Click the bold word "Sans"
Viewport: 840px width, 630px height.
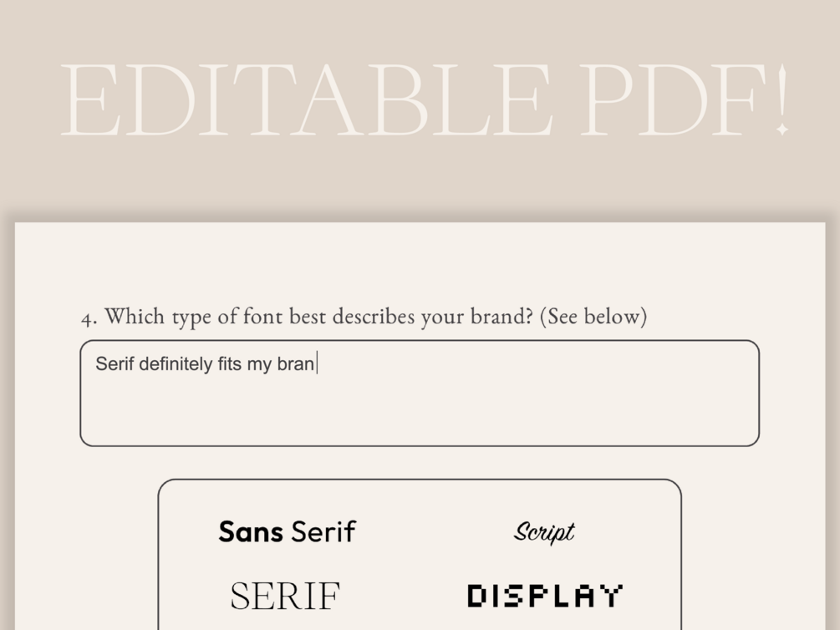pyautogui.click(x=251, y=531)
